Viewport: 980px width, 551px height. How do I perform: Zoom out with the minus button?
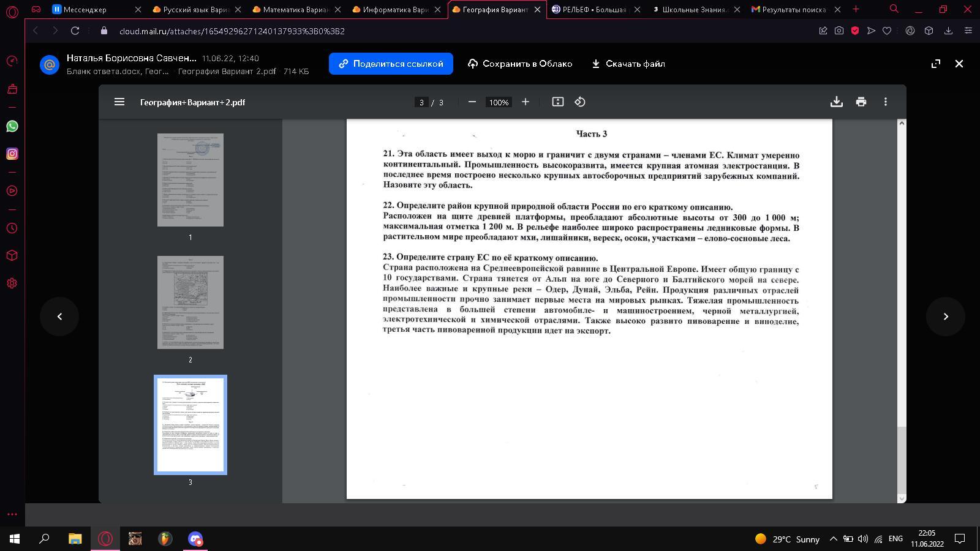coord(472,102)
